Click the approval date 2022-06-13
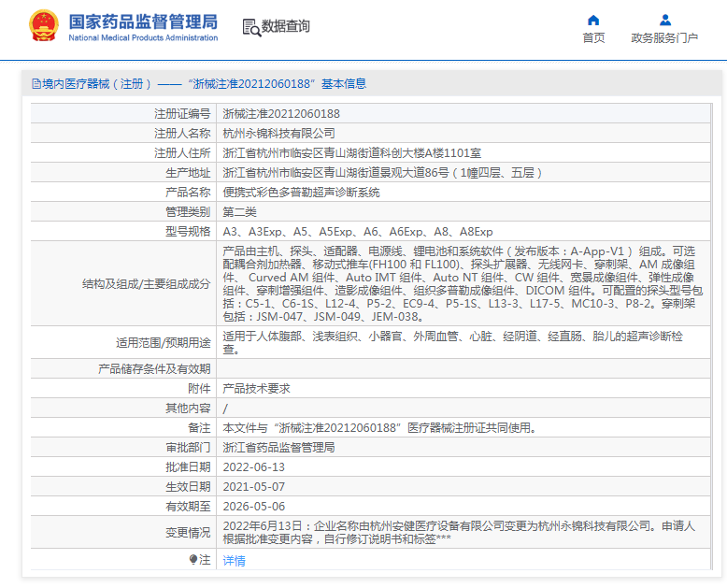Screen dimensions: 727x588 pos(253,467)
